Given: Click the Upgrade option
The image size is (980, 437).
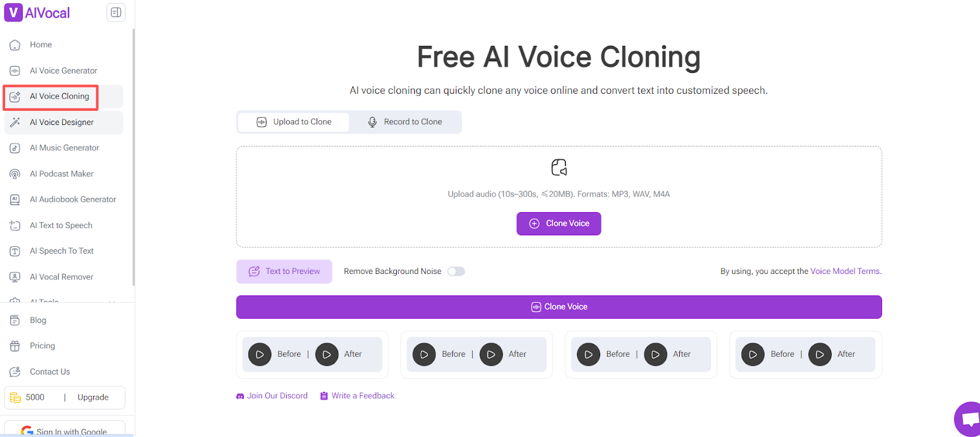Looking at the screenshot, I should [92, 397].
